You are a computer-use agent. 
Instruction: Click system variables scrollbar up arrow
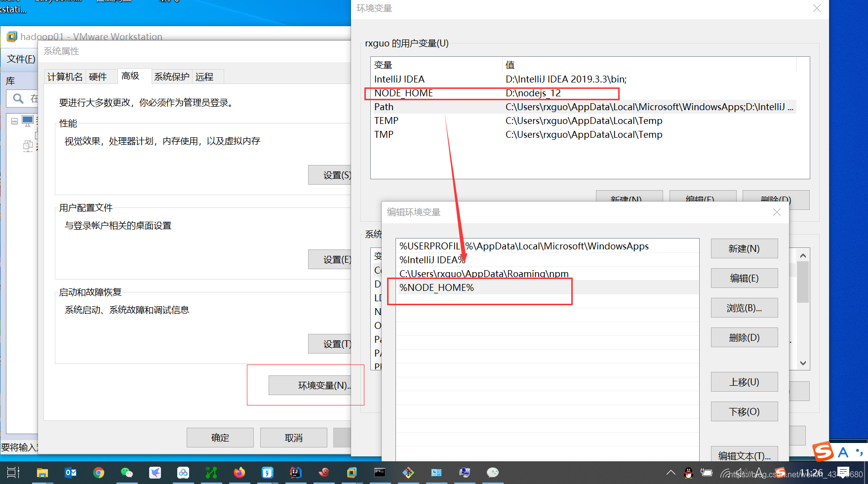tap(803, 255)
